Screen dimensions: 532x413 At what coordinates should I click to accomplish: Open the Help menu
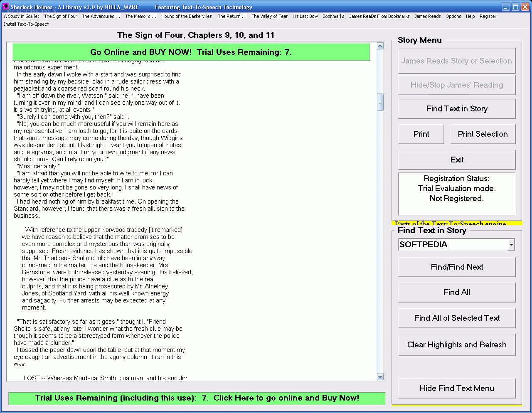[470, 16]
